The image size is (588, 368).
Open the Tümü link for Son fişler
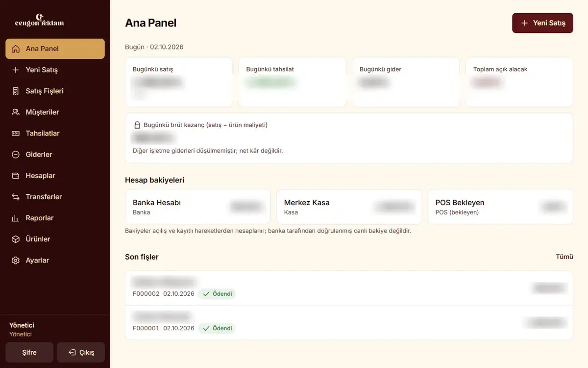(564, 257)
